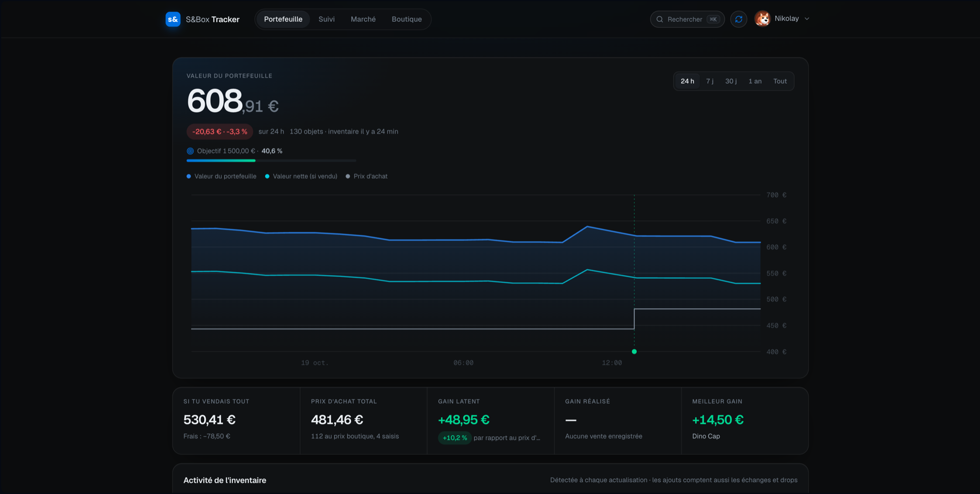Toggle the Prix d'achat legend series
This screenshot has width=980, height=494.
(x=367, y=176)
